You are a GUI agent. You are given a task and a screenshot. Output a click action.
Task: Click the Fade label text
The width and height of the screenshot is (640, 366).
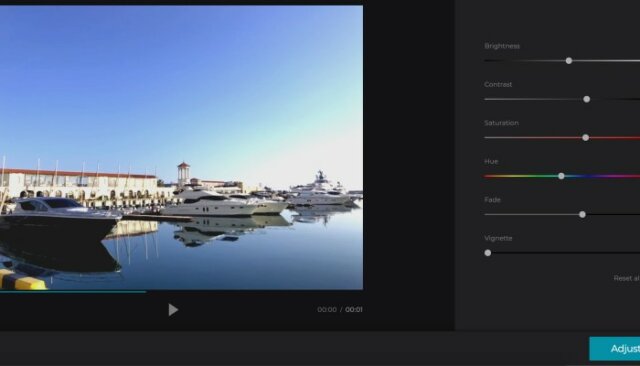click(x=492, y=200)
